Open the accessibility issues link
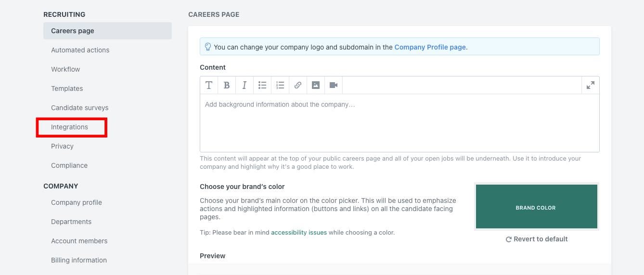 tap(299, 232)
